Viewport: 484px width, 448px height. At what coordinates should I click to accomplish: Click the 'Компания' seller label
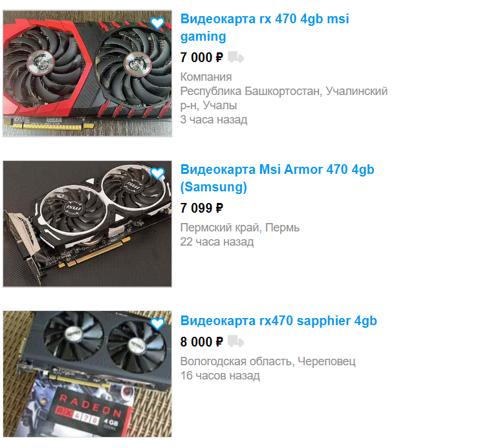click(206, 77)
